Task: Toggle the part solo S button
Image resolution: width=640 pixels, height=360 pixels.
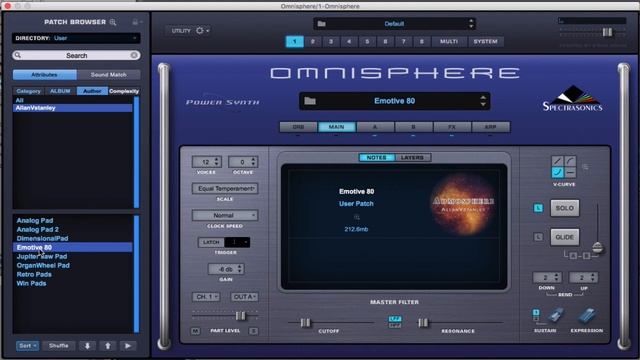Action: click(x=253, y=331)
